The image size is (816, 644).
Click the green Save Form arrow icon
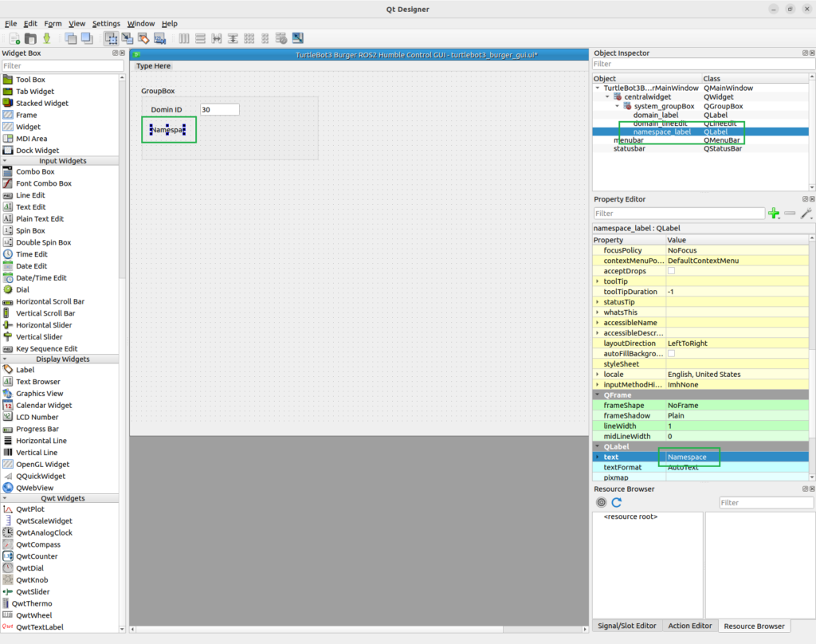click(47, 38)
